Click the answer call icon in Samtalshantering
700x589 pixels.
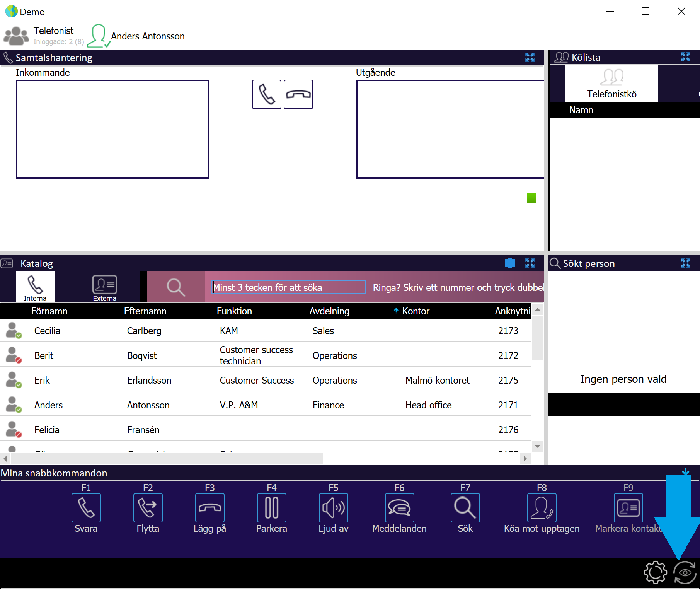point(266,94)
